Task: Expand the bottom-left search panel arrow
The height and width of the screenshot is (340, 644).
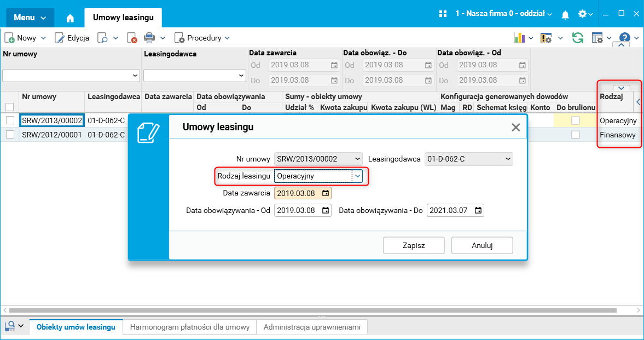Action: (21, 326)
